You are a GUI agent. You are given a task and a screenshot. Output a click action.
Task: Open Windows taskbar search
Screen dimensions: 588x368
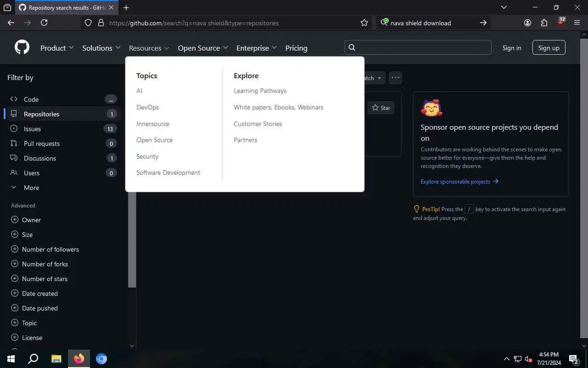pyautogui.click(x=33, y=359)
